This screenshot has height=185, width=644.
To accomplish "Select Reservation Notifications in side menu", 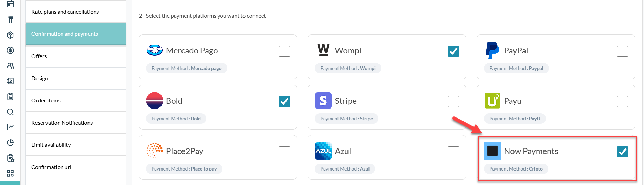I will pyautogui.click(x=62, y=123).
